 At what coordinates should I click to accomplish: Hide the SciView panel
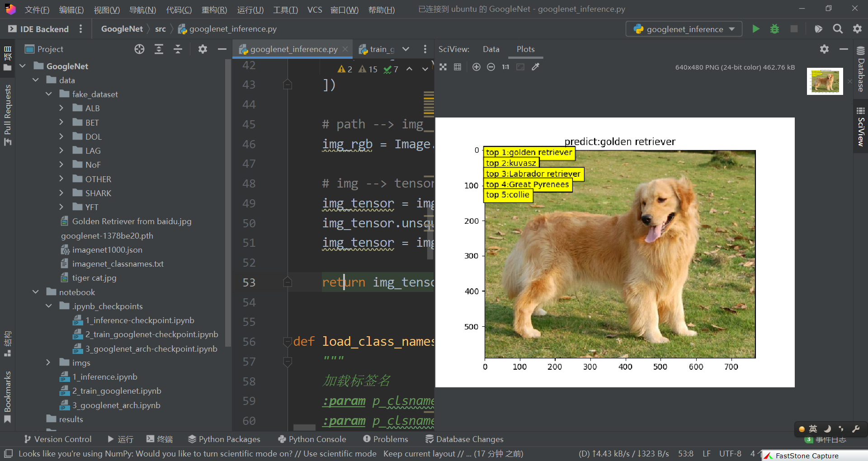(844, 49)
